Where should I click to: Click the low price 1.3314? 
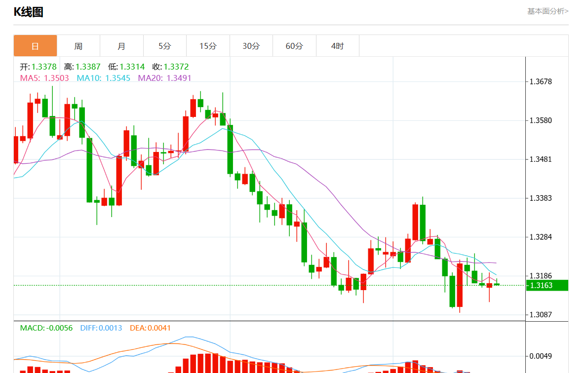132,67
